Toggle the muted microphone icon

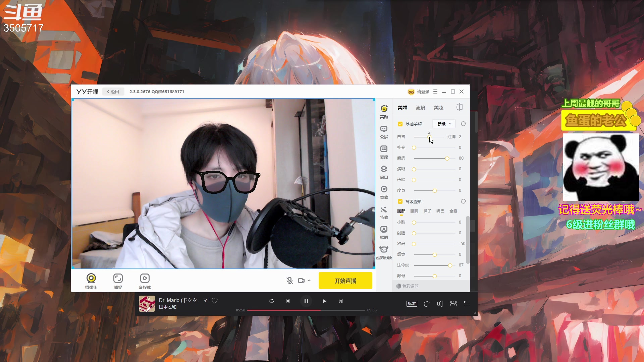point(289,281)
